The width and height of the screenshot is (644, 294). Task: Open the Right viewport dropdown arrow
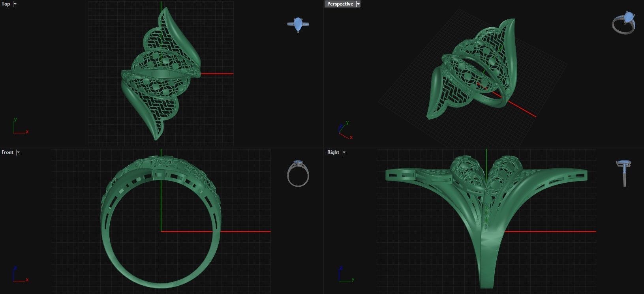tap(344, 152)
